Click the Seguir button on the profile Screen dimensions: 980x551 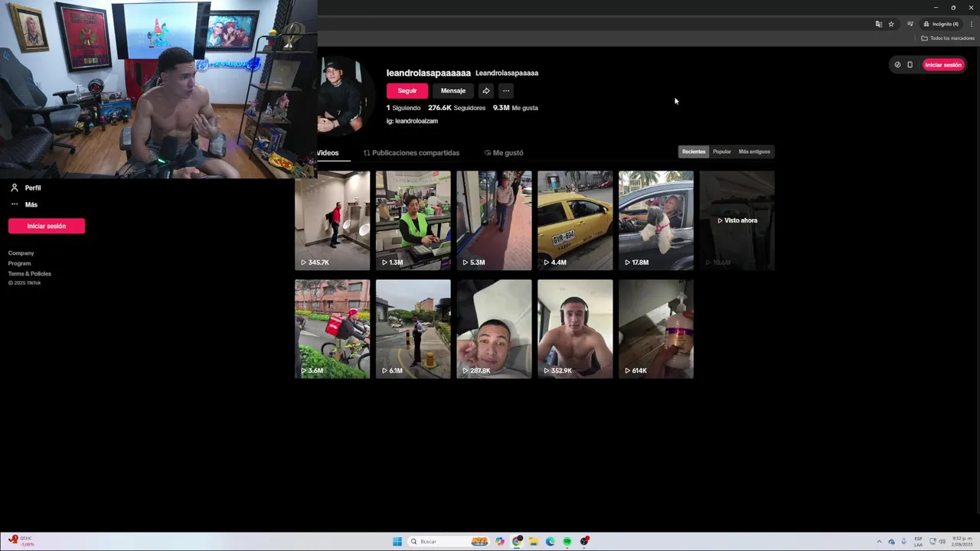pos(407,91)
